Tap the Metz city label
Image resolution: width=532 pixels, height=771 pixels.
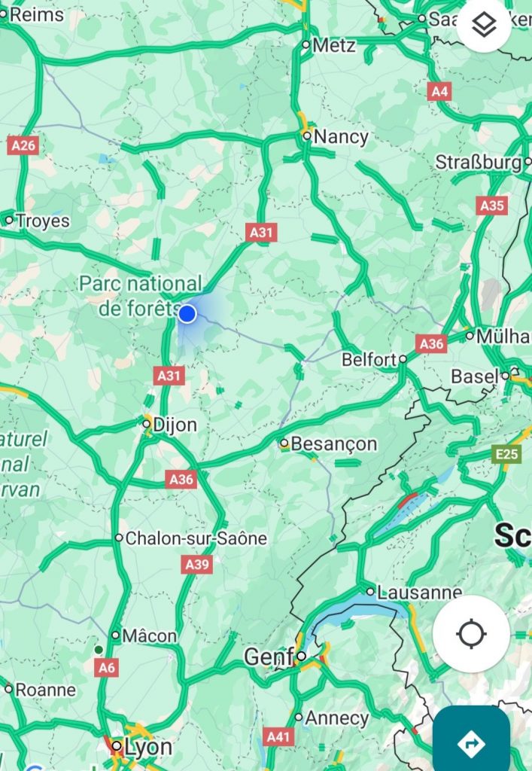[334, 45]
